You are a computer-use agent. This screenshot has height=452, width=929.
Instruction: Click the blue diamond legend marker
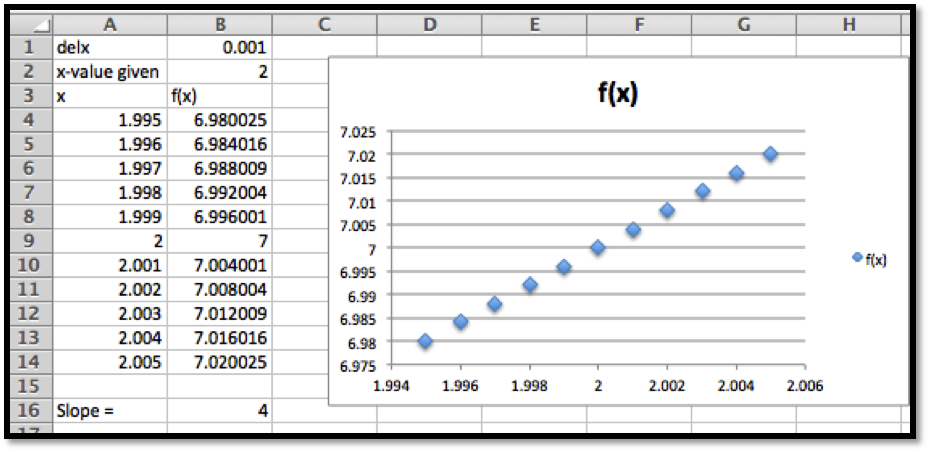click(857, 258)
